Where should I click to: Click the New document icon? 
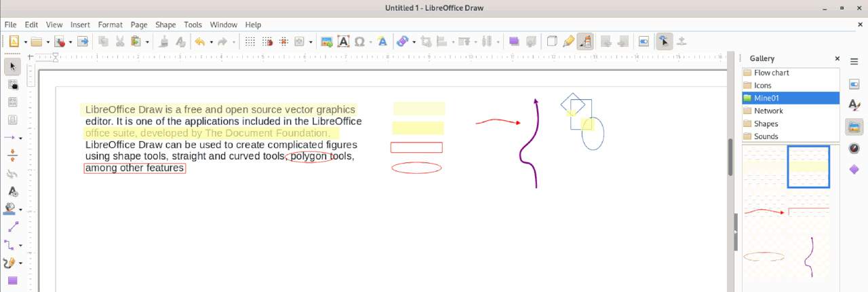pos(14,41)
